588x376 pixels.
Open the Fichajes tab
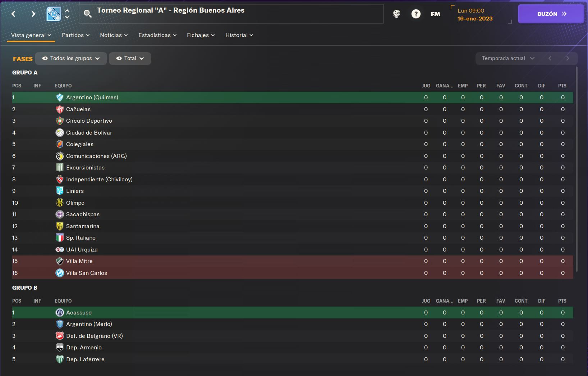point(201,35)
